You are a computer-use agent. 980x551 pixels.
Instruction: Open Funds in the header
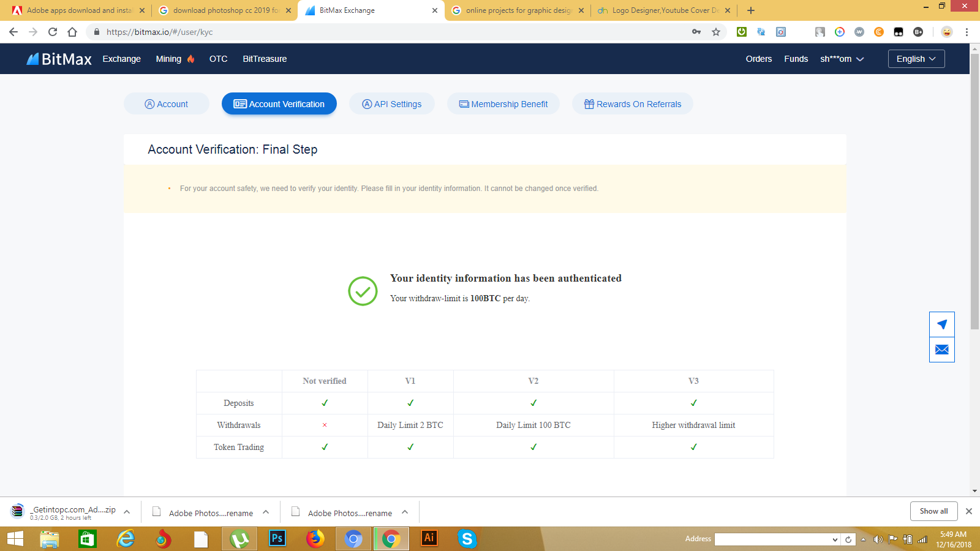coord(796,59)
